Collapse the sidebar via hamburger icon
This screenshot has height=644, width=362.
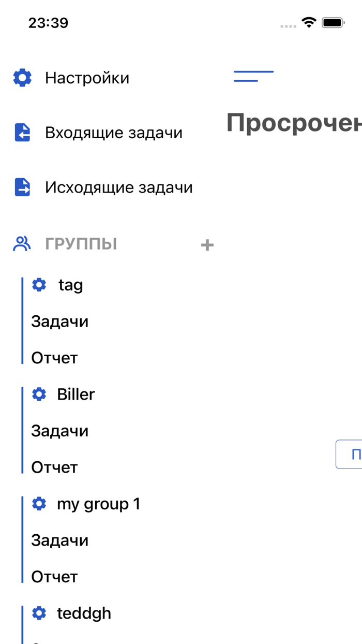pyautogui.click(x=253, y=76)
